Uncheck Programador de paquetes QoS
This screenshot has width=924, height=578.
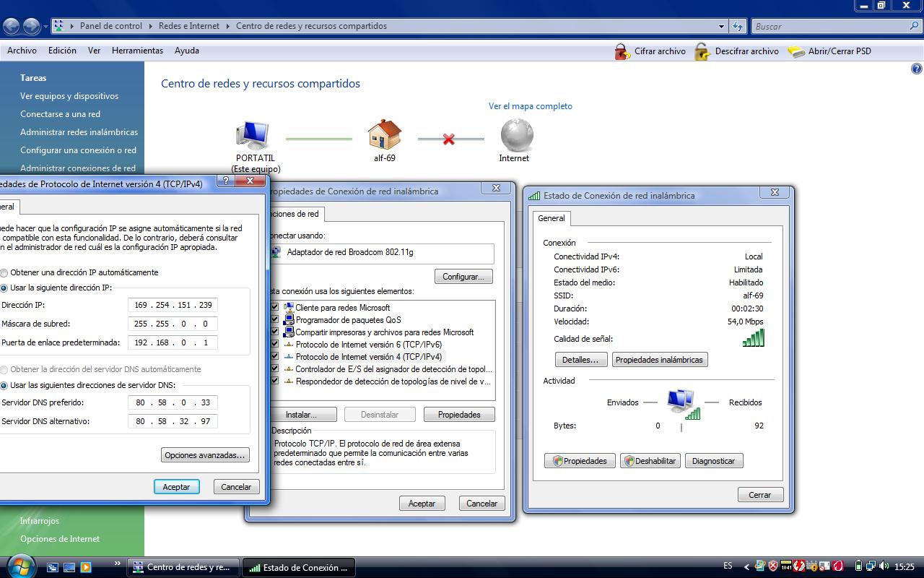[x=274, y=320]
